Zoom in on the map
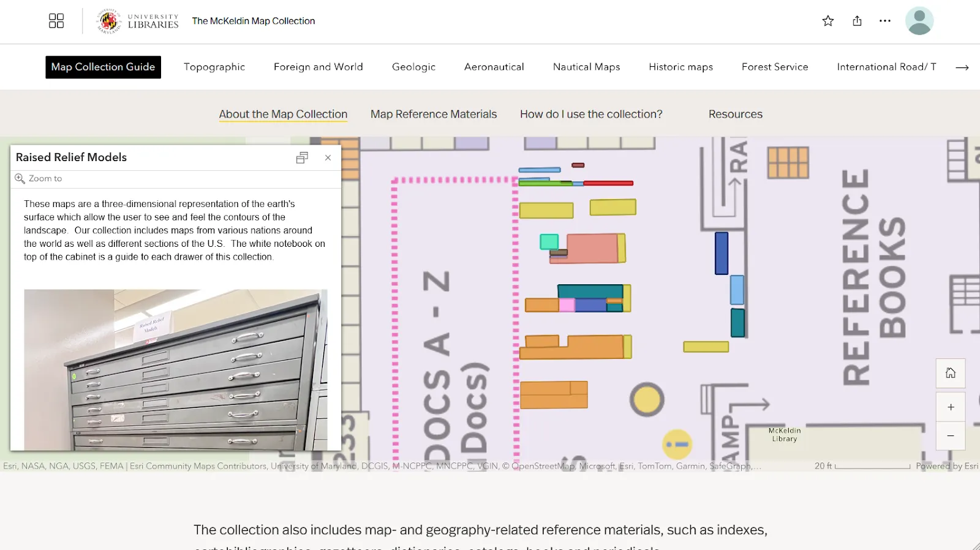Screen dimensions: 980x550 coord(951,407)
